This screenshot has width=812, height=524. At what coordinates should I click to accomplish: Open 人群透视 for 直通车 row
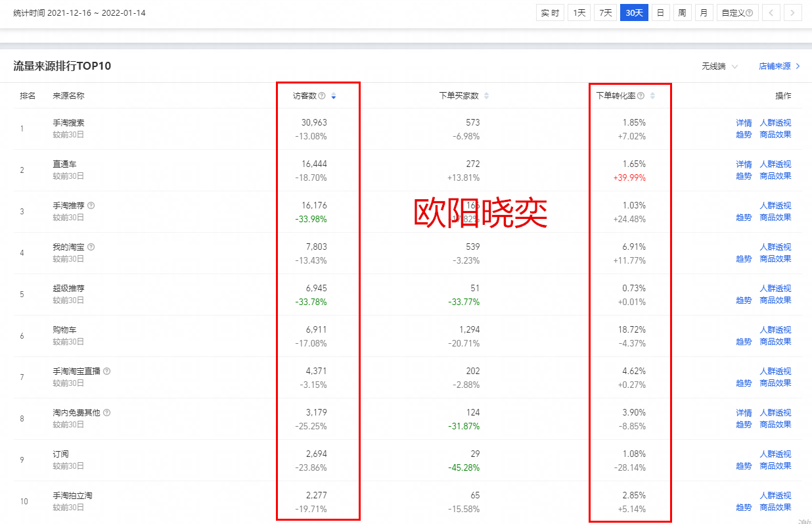(775, 164)
